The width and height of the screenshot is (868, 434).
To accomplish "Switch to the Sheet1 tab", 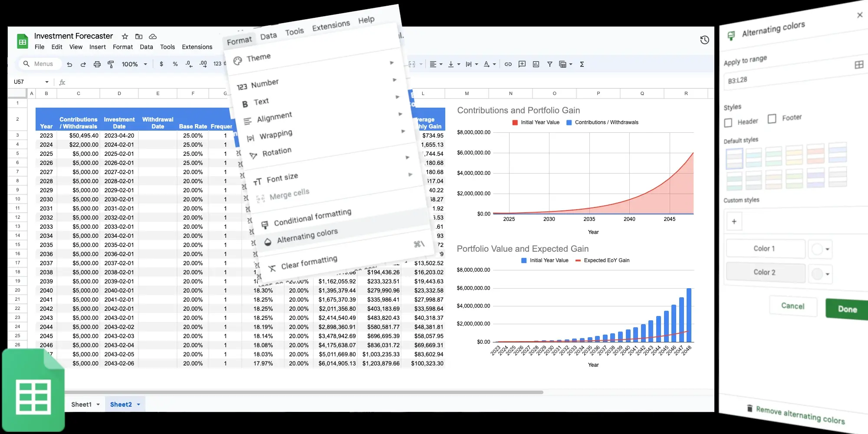I will 81,404.
